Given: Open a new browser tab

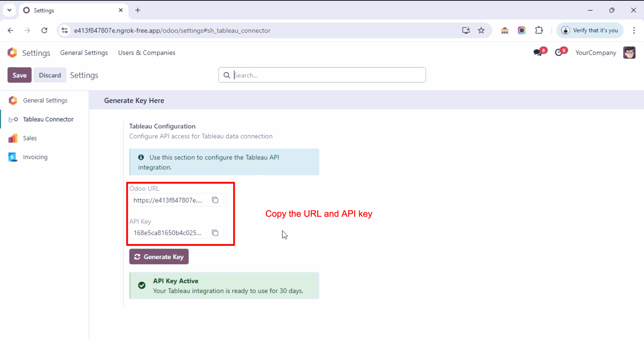Looking at the screenshot, I should pos(138,10).
